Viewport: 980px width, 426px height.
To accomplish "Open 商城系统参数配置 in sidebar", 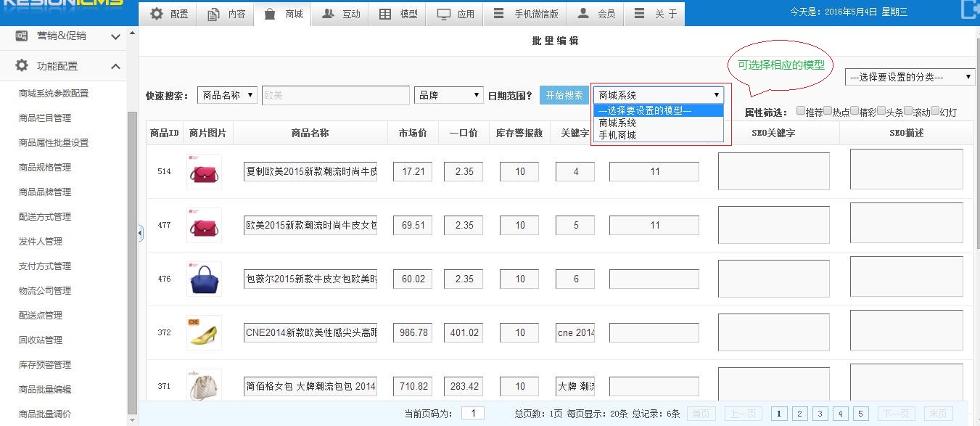I will click(54, 94).
